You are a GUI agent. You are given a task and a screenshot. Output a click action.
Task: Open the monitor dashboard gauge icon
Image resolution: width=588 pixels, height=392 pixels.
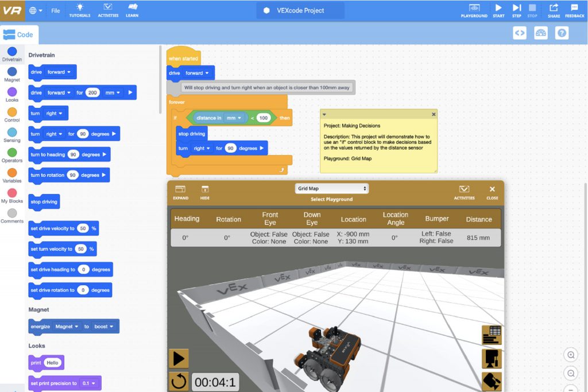click(x=540, y=33)
